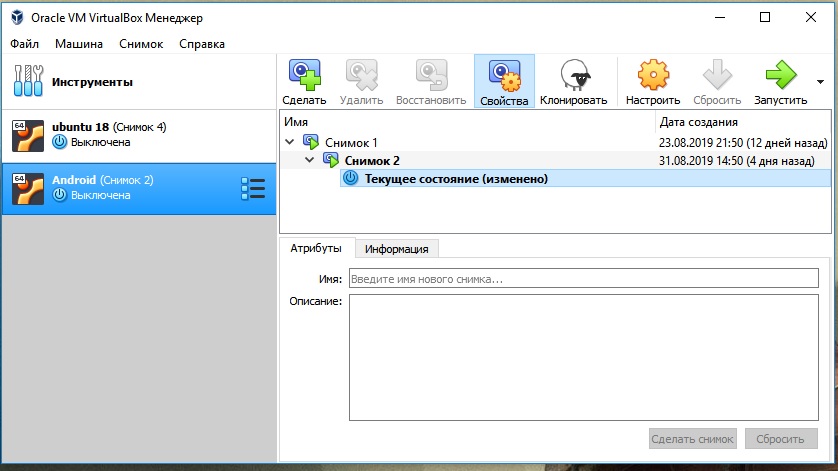Focus the Имя snapshot name field

[x=584, y=279]
